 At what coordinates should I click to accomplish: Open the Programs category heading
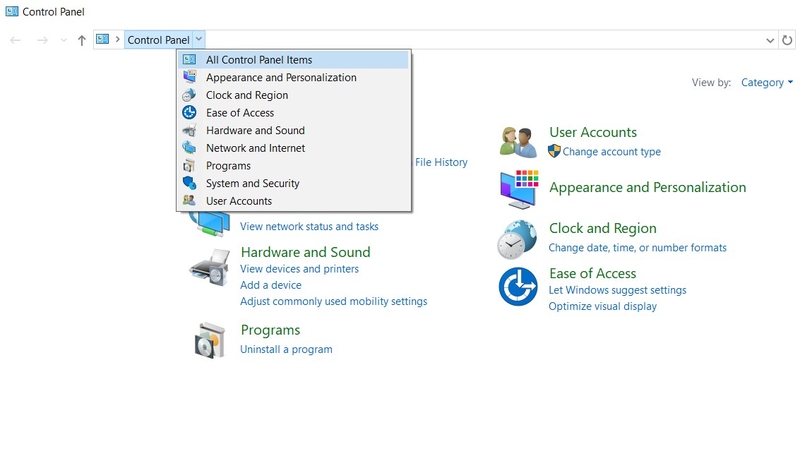(x=270, y=330)
